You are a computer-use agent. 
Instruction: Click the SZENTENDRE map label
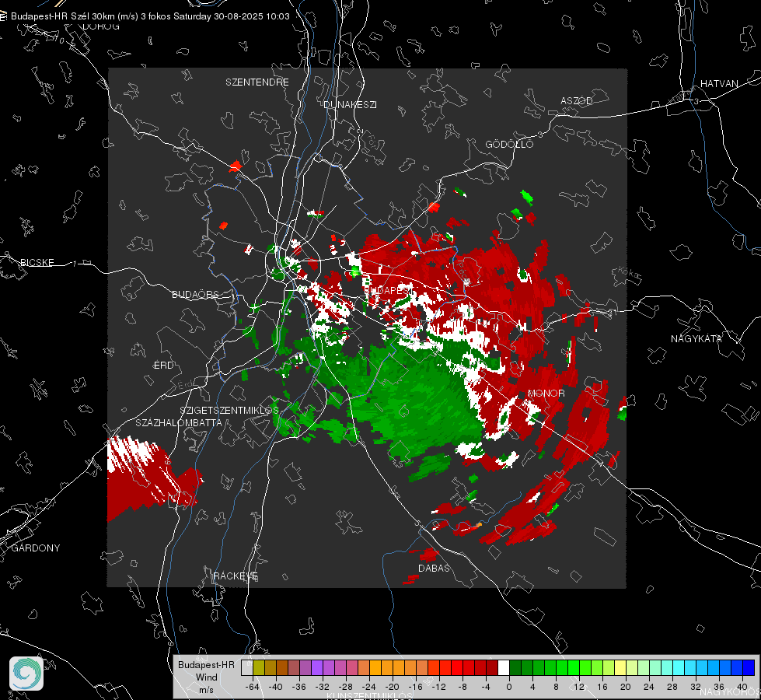coord(257,82)
